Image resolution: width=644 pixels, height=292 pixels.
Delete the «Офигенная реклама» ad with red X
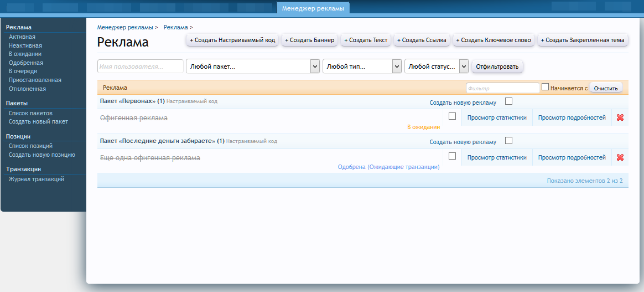[620, 117]
